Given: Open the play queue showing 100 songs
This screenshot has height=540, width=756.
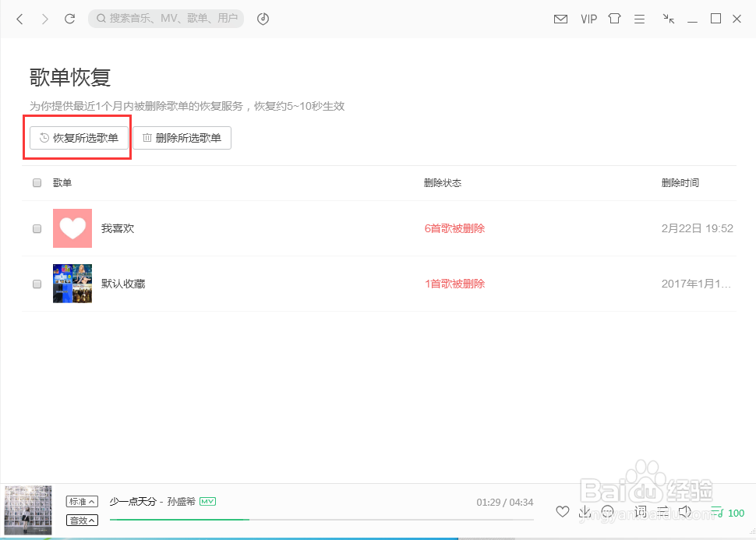Looking at the screenshot, I should [x=728, y=513].
